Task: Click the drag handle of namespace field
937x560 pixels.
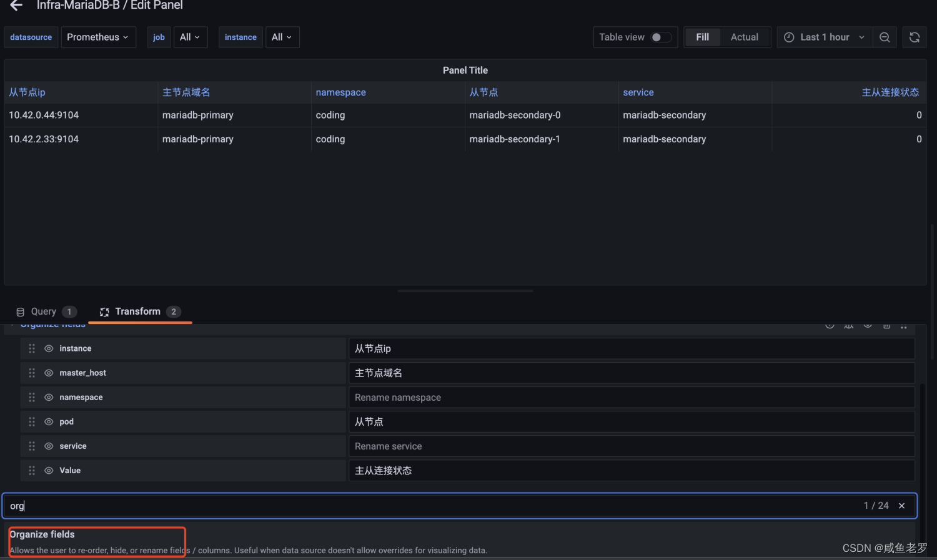Action: click(32, 397)
